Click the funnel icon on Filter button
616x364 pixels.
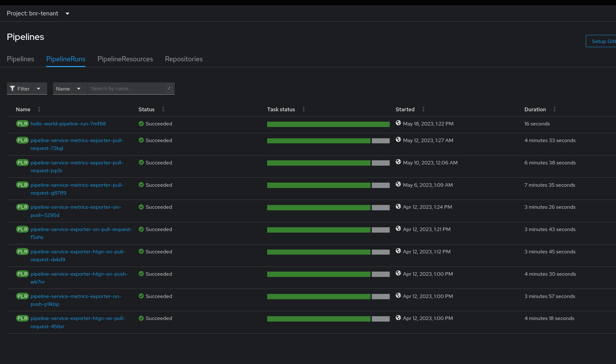13,89
